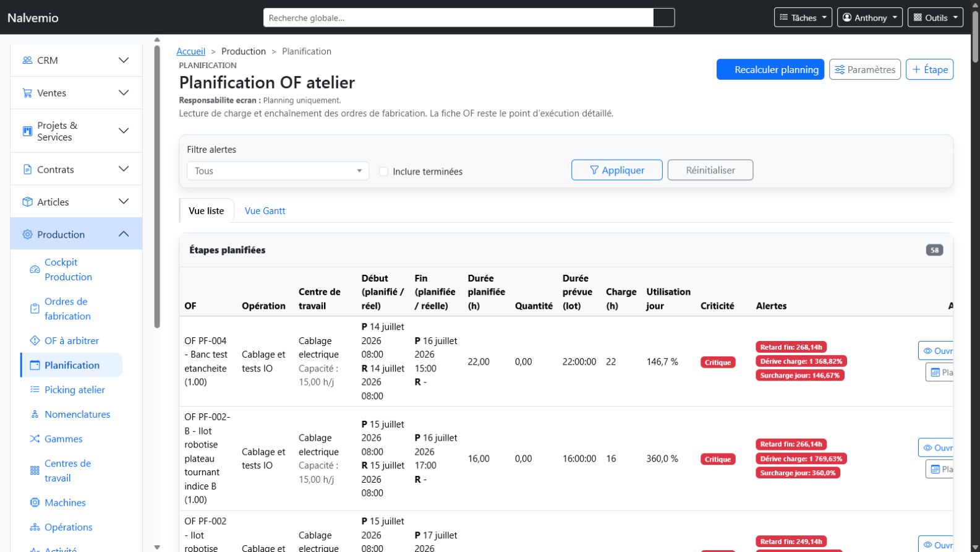Click the Planification calendar icon
Viewport: 980px width, 552px height.
tap(35, 365)
